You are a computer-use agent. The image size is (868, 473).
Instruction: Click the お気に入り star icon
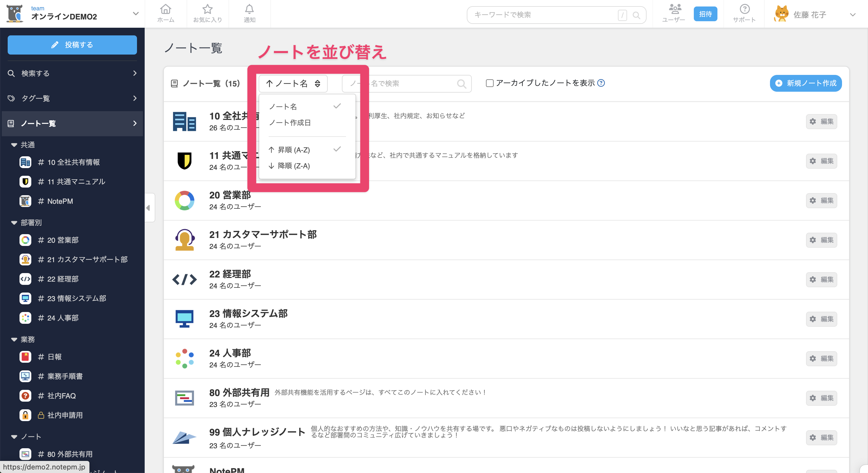click(208, 14)
